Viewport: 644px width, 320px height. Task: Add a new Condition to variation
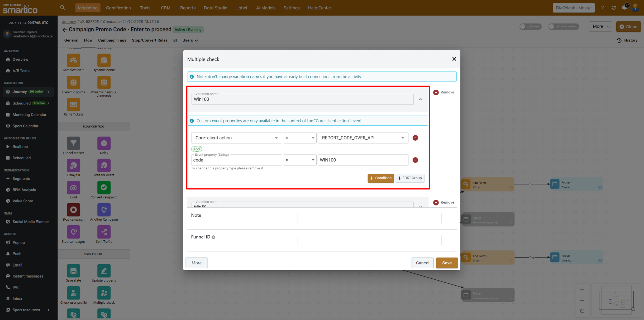tap(380, 178)
